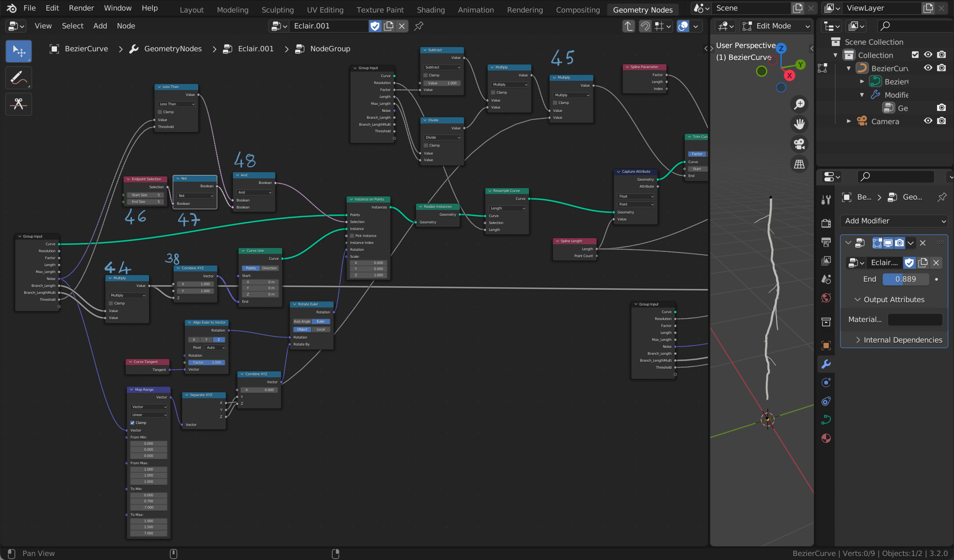Screen dimensions: 954x560
Task: Enable Pick Instance checkbox
Action: tap(352, 236)
